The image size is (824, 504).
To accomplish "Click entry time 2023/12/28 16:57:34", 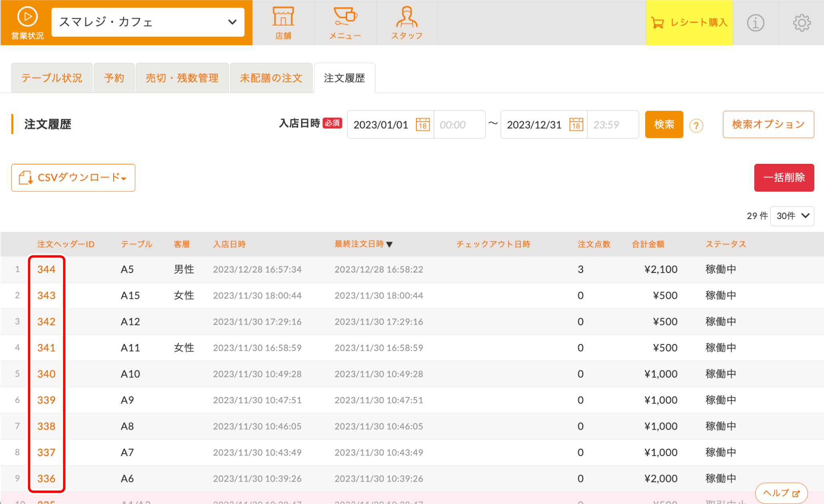I will (257, 269).
